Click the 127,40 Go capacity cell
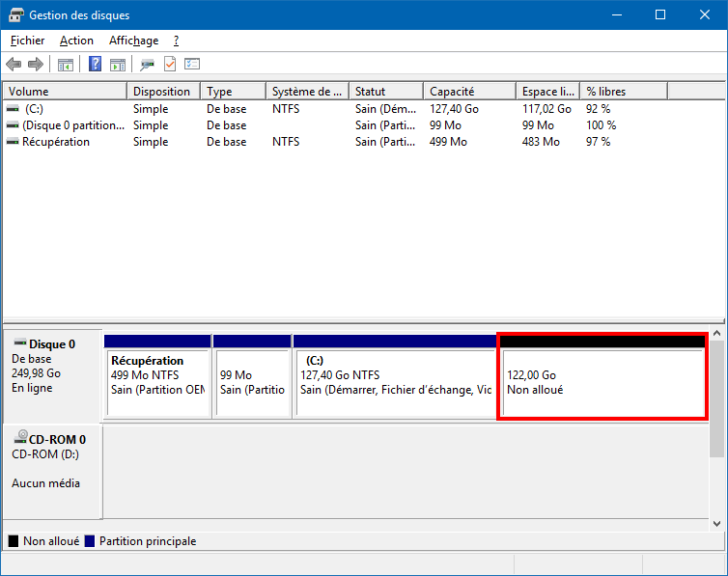Screen dimensions: 728x576 point(454,109)
